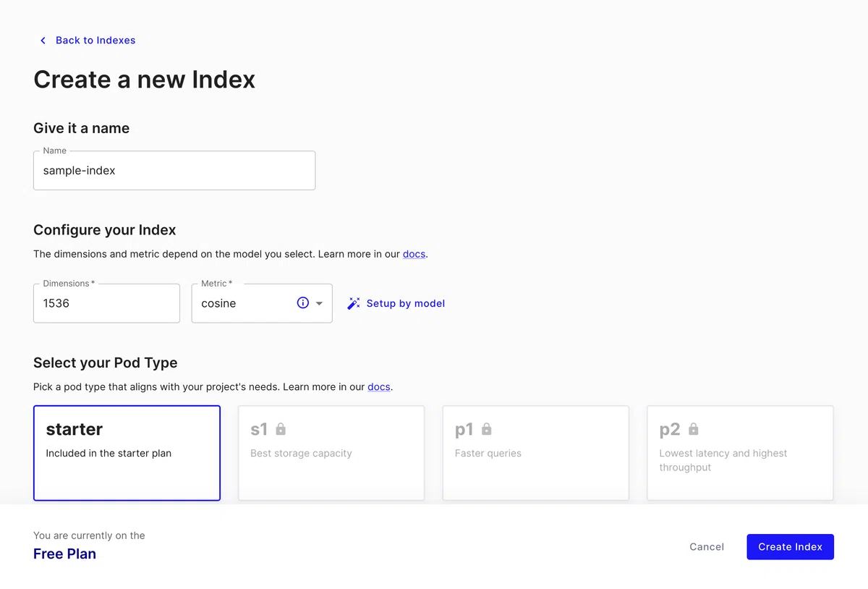Select the p2 Lowest latency pod card
Screen dimensions: 868x589
(x=741, y=453)
